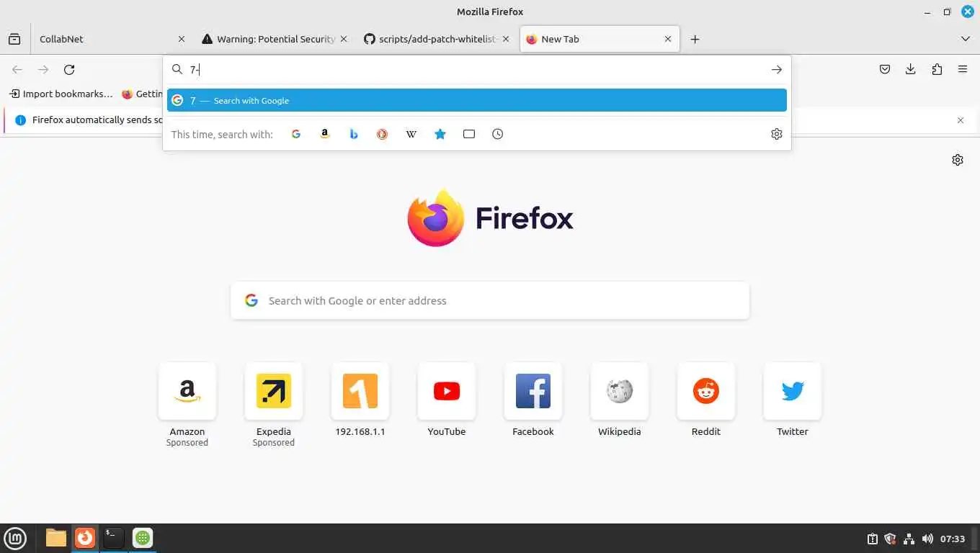Open the volume control in tray
The image size is (980, 553).
point(927,539)
